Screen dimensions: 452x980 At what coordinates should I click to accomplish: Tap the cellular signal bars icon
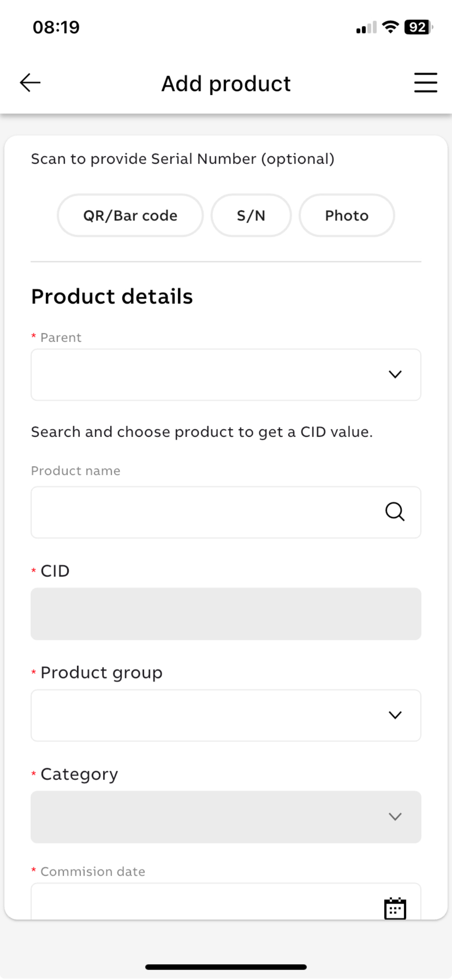point(367,27)
